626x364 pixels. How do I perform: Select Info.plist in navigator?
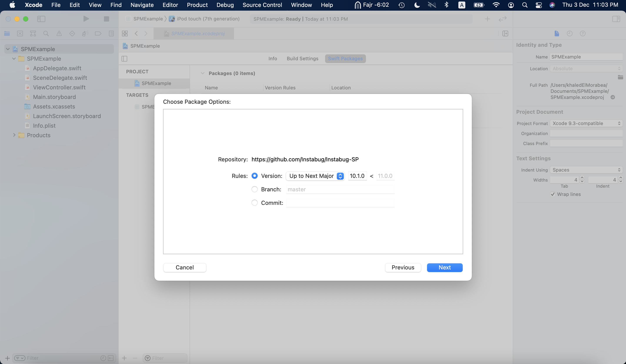(44, 126)
